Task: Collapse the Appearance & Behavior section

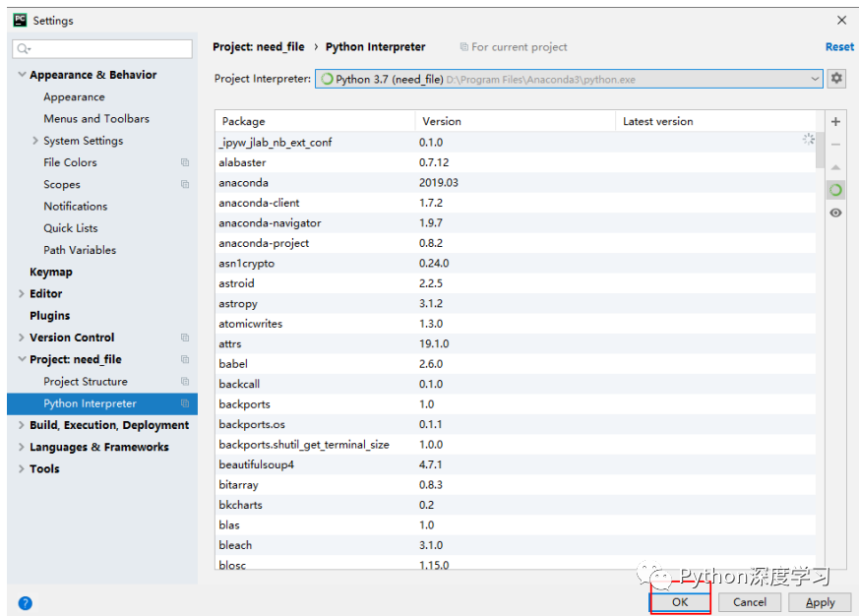Action: coord(22,75)
